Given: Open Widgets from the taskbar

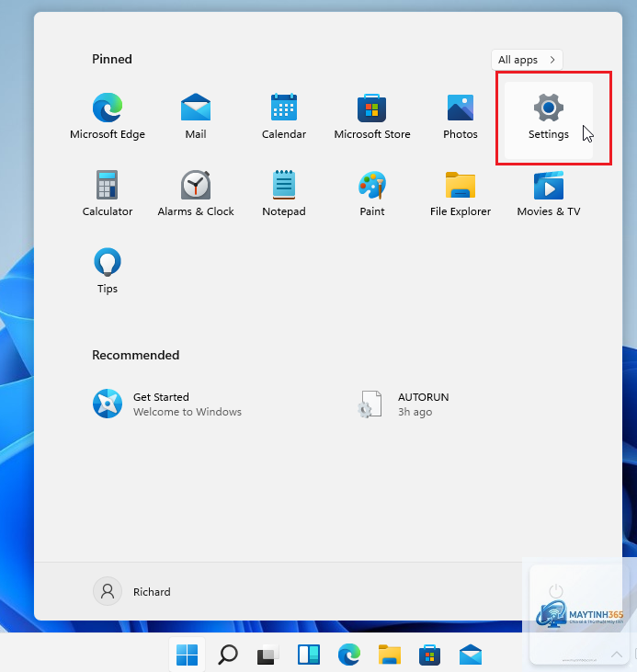Looking at the screenshot, I should 309,655.
